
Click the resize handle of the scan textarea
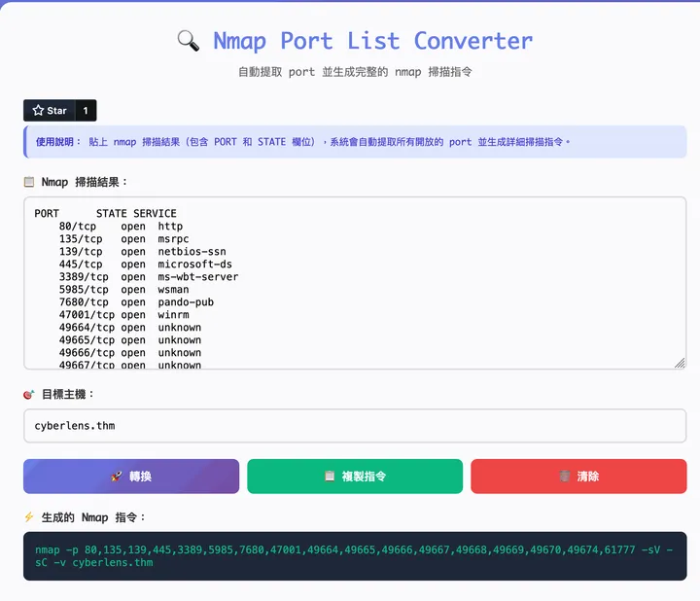[680, 363]
